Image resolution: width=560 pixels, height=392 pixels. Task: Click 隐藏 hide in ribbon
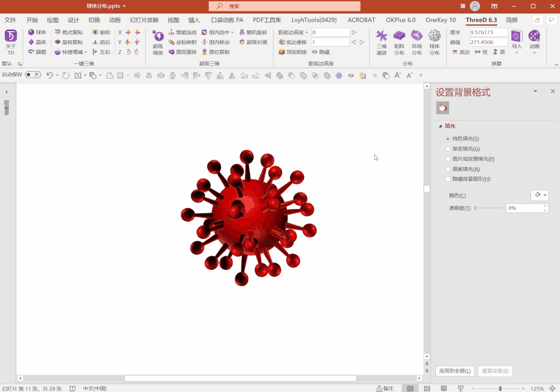point(321,52)
